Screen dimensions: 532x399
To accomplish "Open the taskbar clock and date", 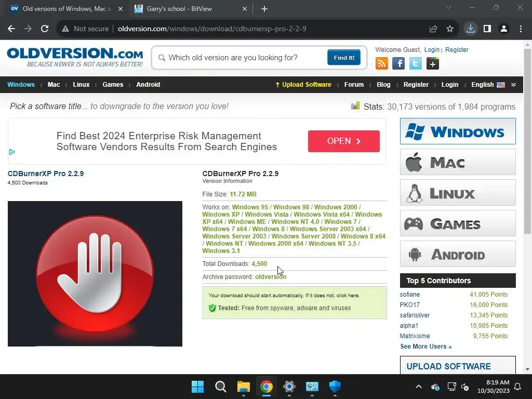I will 494,387.
